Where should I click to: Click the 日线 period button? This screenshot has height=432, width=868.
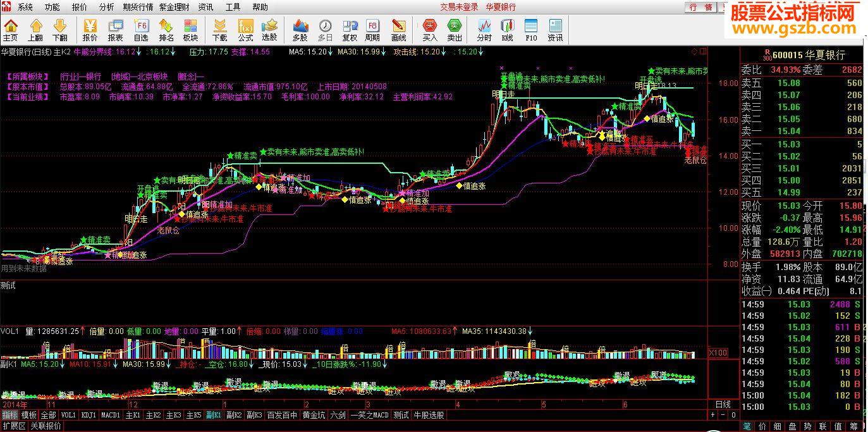click(x=723, y=404)
